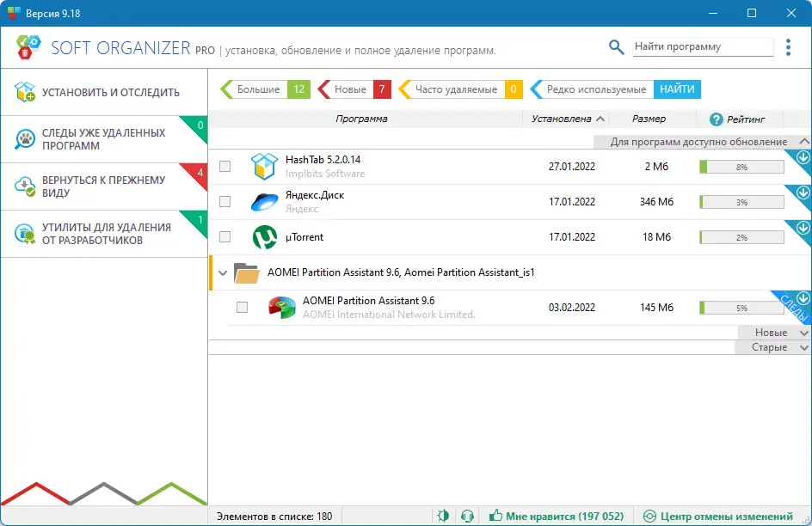Select the Редко используемые filter
812x526 pixels.
592,89
